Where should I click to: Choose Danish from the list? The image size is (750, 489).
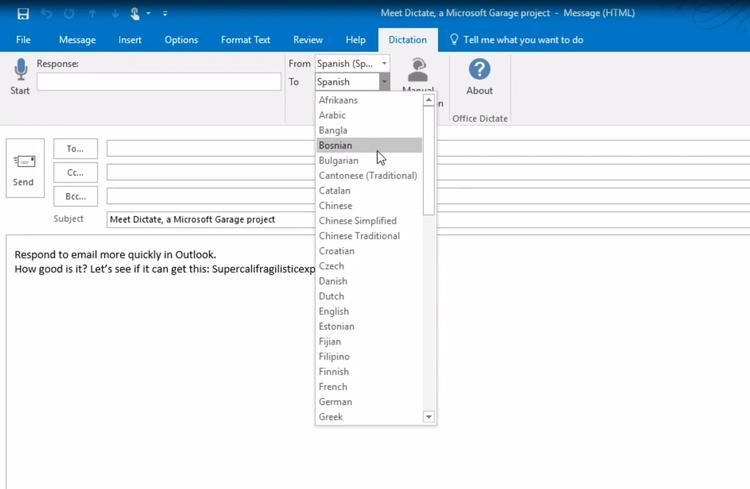coord(369,281)
